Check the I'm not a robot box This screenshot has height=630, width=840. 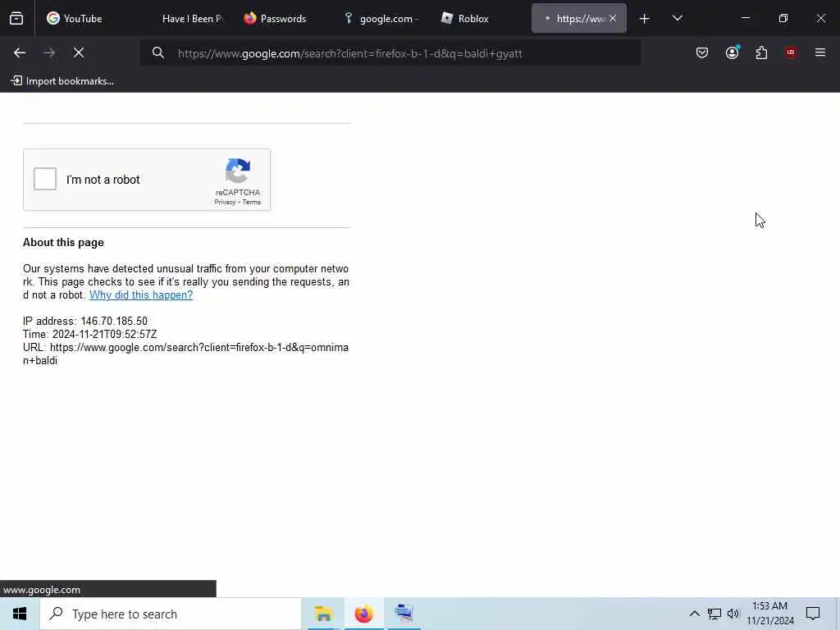click(45, 179)
